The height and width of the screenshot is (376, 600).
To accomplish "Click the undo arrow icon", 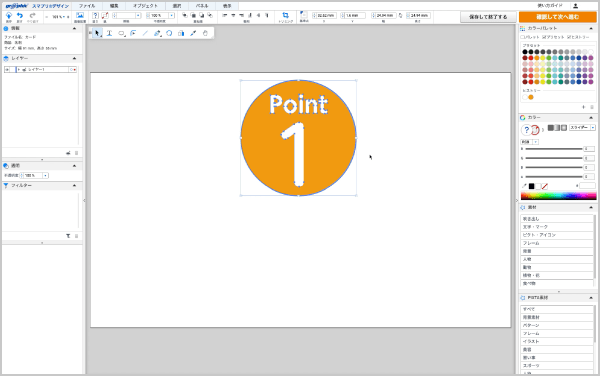I will click(20, 16).
